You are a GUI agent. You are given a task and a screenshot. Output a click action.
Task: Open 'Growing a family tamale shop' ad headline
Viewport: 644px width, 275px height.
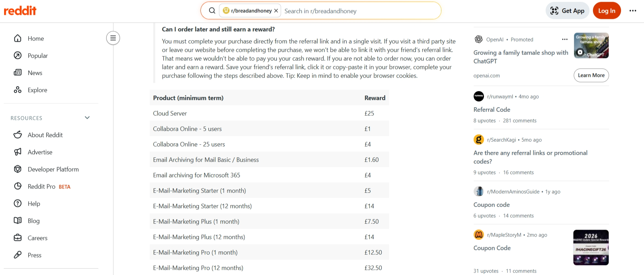coord(521,57)
